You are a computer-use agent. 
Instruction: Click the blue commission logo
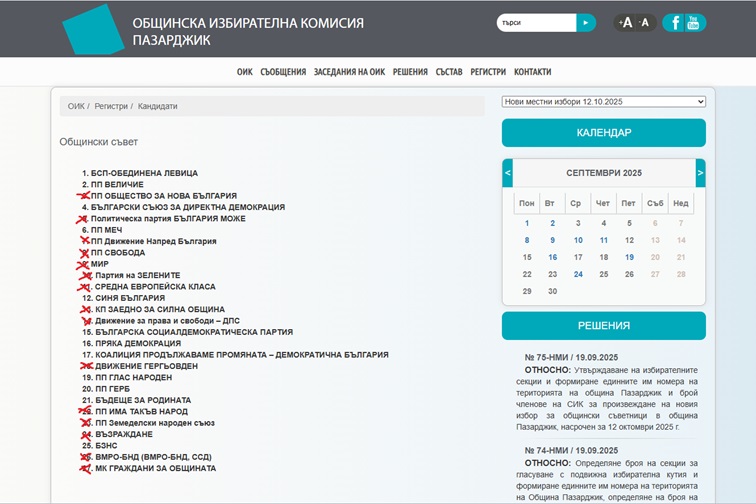coord(93,28)
